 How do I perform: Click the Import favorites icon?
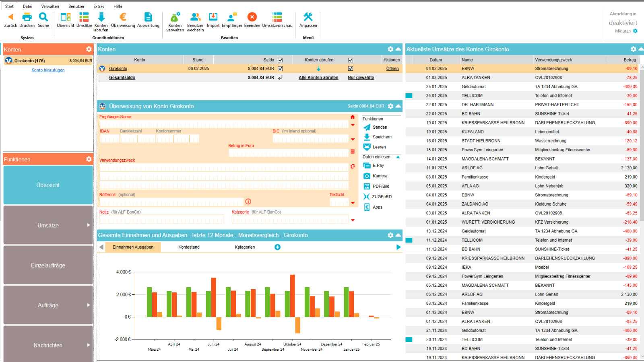[213, 17]
